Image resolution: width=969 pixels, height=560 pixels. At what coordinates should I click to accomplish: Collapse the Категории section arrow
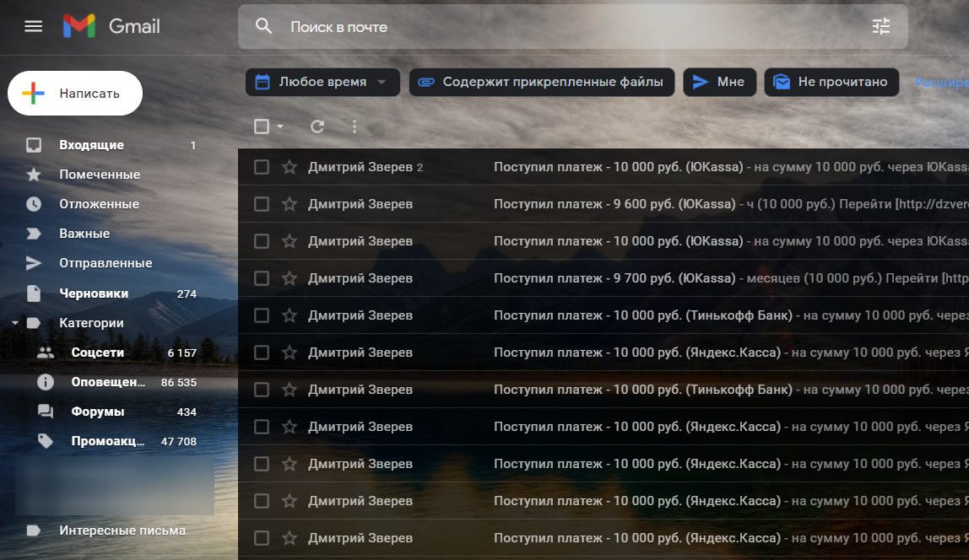click(15, 323)
